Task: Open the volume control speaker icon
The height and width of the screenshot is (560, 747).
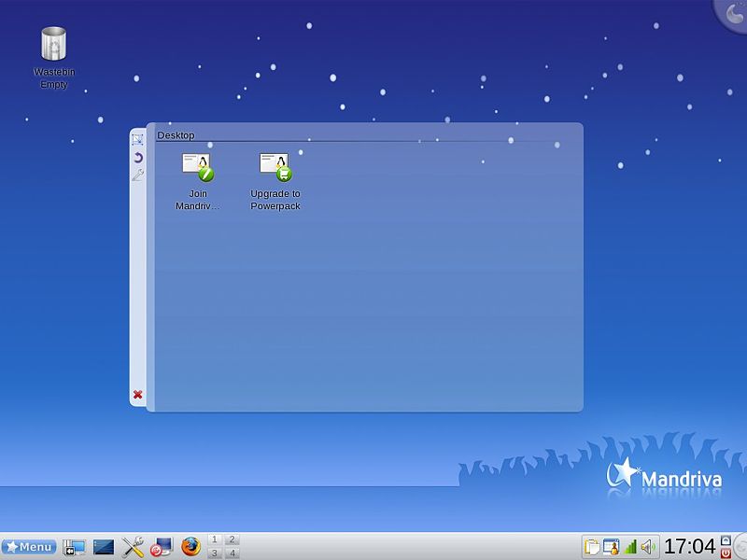Action: pyautogui.click(x=648, y=547)
